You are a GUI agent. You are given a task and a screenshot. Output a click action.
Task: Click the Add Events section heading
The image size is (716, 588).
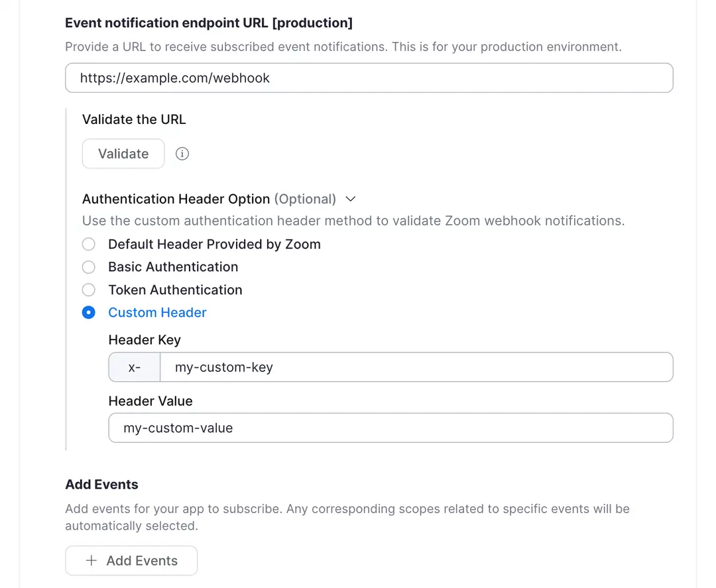(101, 484)
